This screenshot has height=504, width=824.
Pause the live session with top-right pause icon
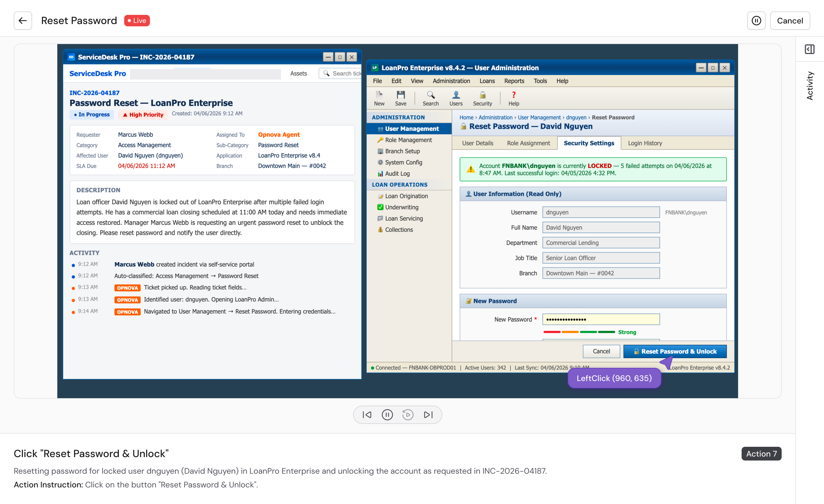point(756,21)
